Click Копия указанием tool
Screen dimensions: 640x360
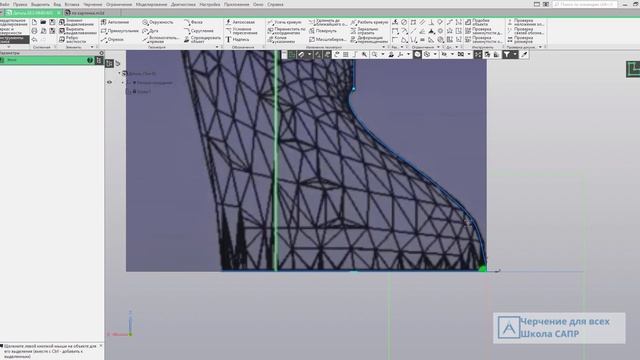pyautogui.click(x=281, y=40)
